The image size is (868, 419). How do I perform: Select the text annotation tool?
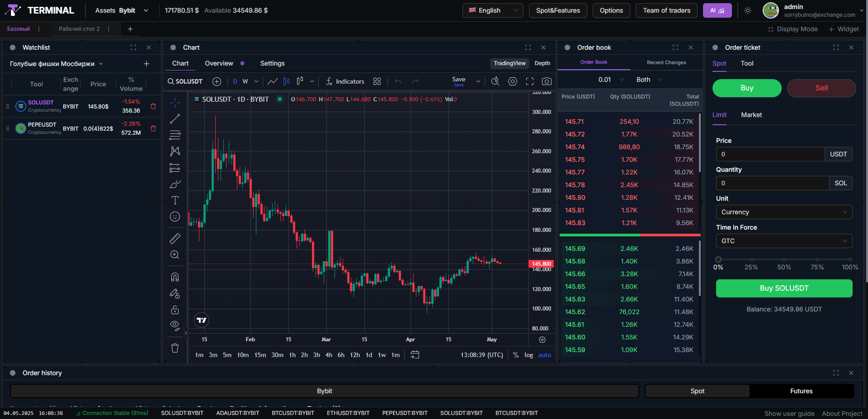coord(175,200)
